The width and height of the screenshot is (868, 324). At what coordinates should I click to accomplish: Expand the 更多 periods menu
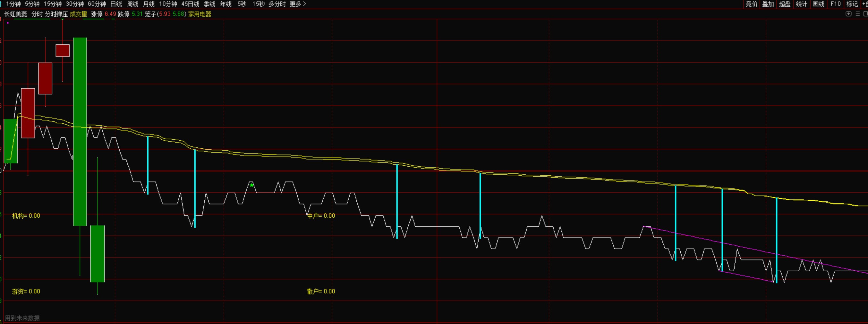pos(298,4)
